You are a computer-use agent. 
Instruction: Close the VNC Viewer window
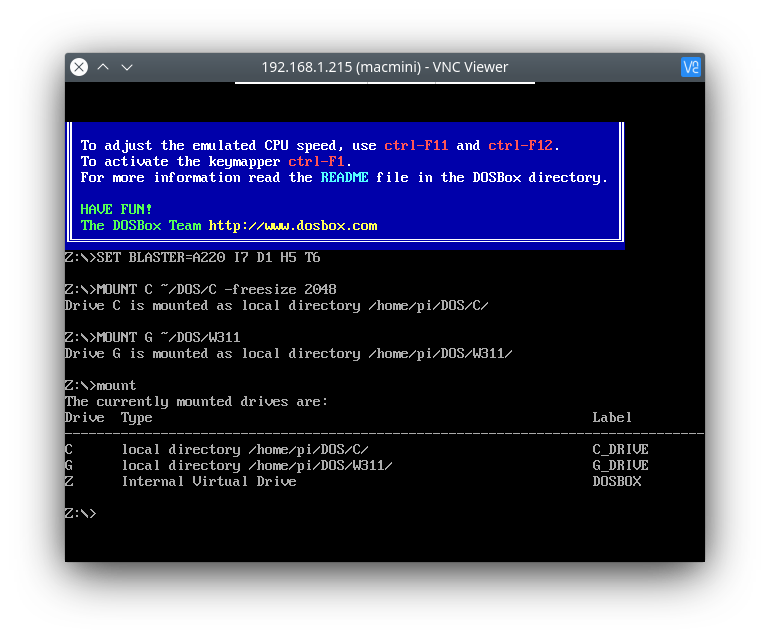pyautogui.click(x=78, y=67)
